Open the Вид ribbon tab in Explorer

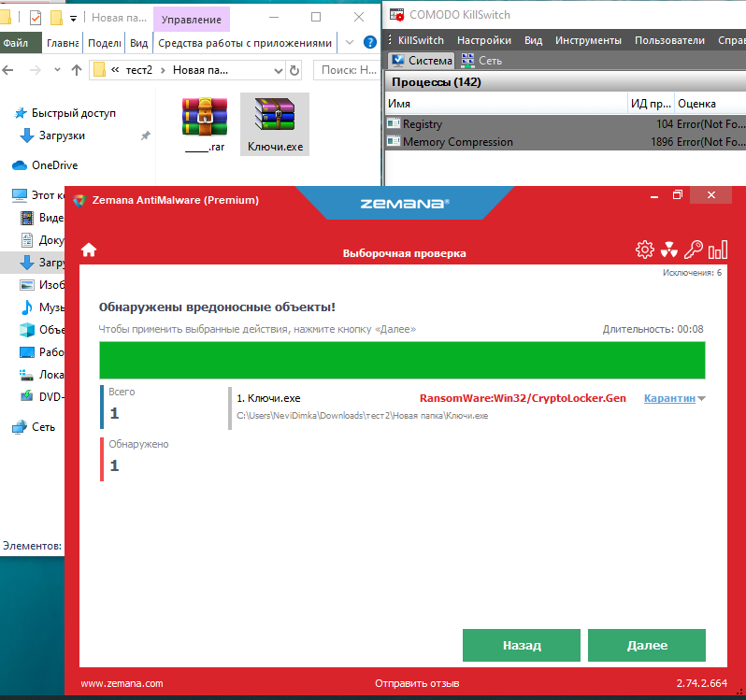pyautogui.click(x=139, y=43)
